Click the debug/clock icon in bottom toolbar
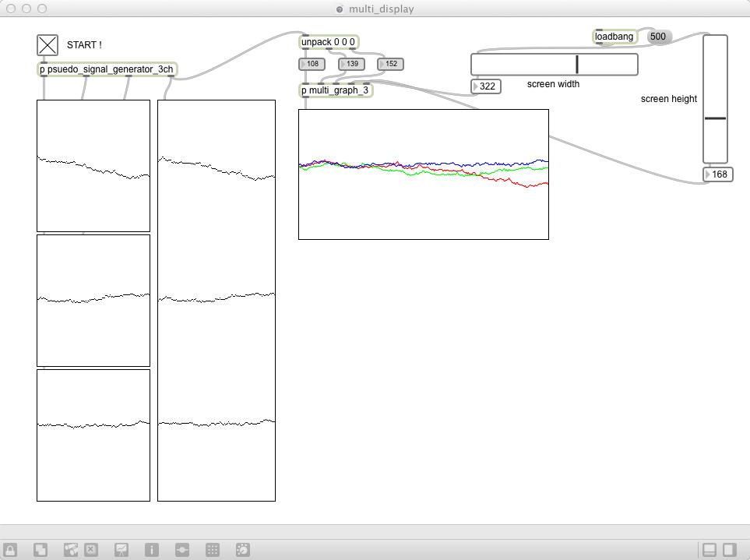The height and width of the screenshot is (560, 750). [x=242, y=550]
